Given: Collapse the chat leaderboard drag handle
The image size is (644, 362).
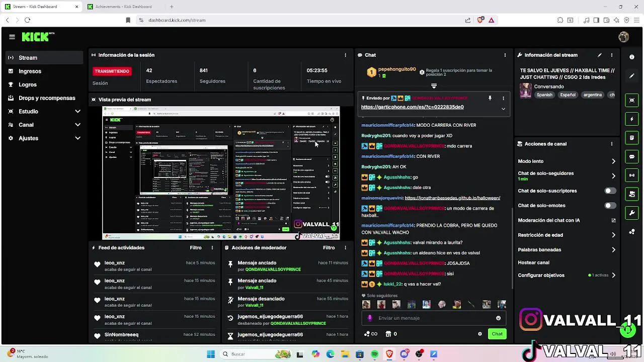Looking at the screenshot, I should 434,86.
